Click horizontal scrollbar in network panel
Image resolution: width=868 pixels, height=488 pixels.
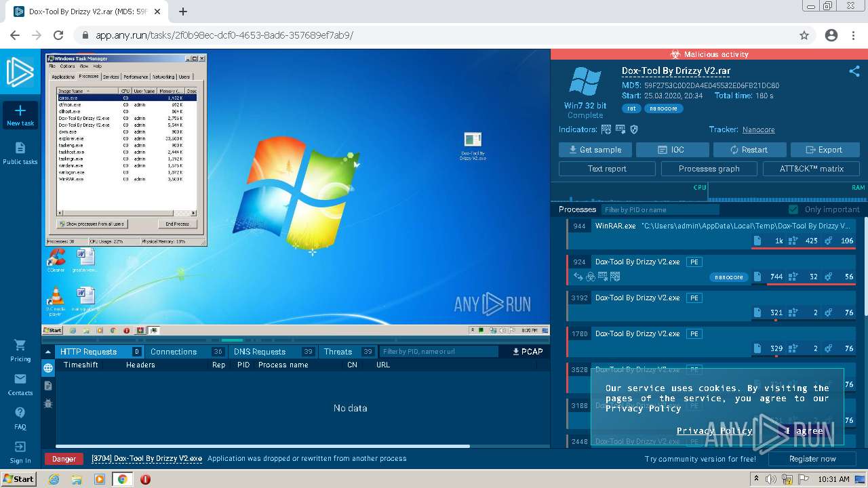pos(262,446)
